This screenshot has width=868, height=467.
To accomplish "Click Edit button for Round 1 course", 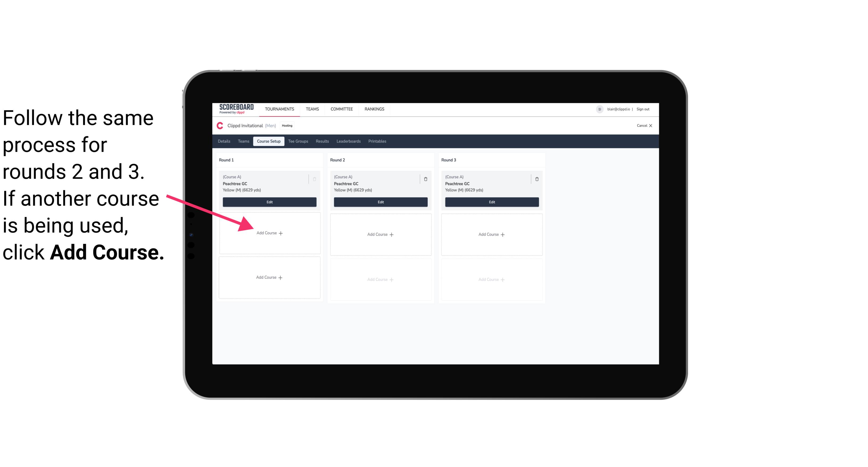I will pos(270,202).
